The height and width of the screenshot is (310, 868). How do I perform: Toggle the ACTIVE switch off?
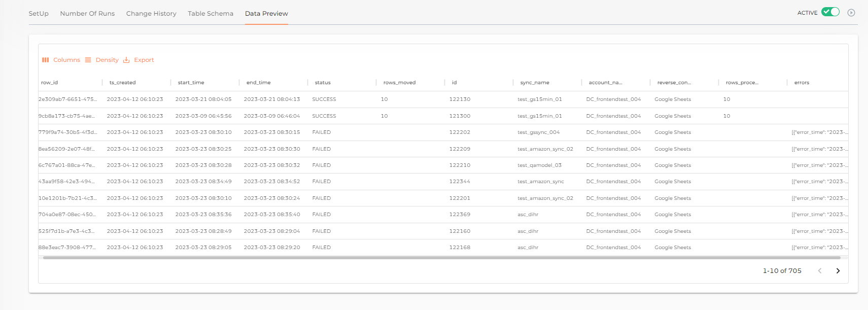tap(830, 12)
